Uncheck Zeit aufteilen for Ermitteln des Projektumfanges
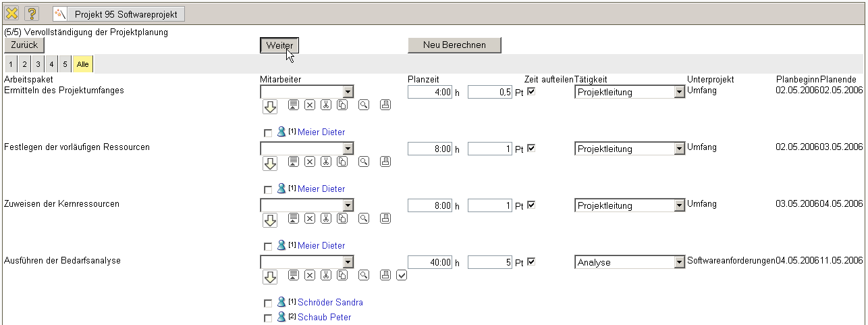 click(531, 92)
